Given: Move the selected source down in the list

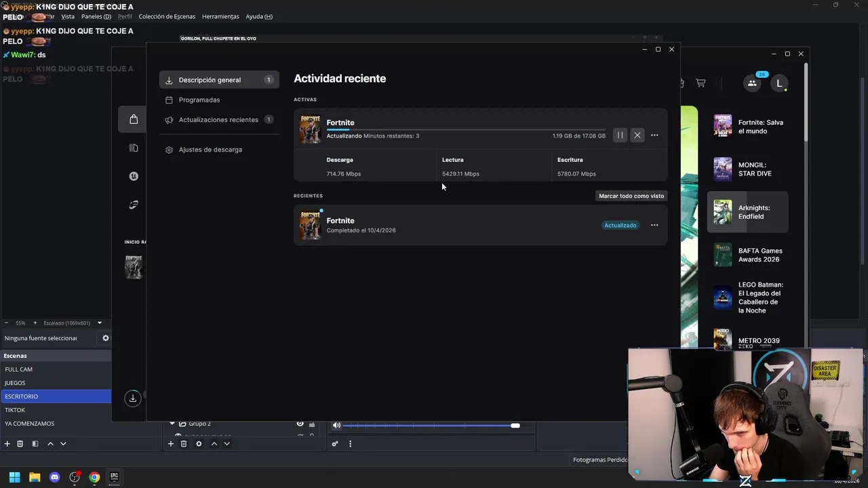Looking at the screenshot, I should tap(226, 444).
